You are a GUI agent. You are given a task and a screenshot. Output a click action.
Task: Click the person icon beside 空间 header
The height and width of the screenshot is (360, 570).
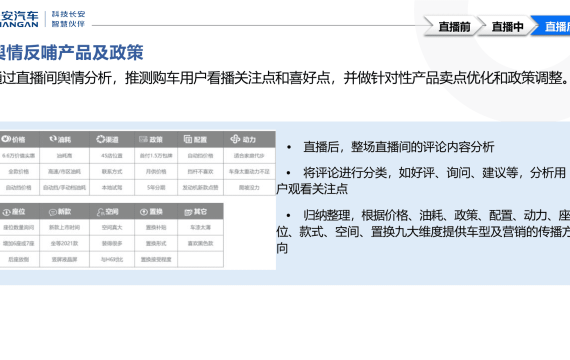101,212
